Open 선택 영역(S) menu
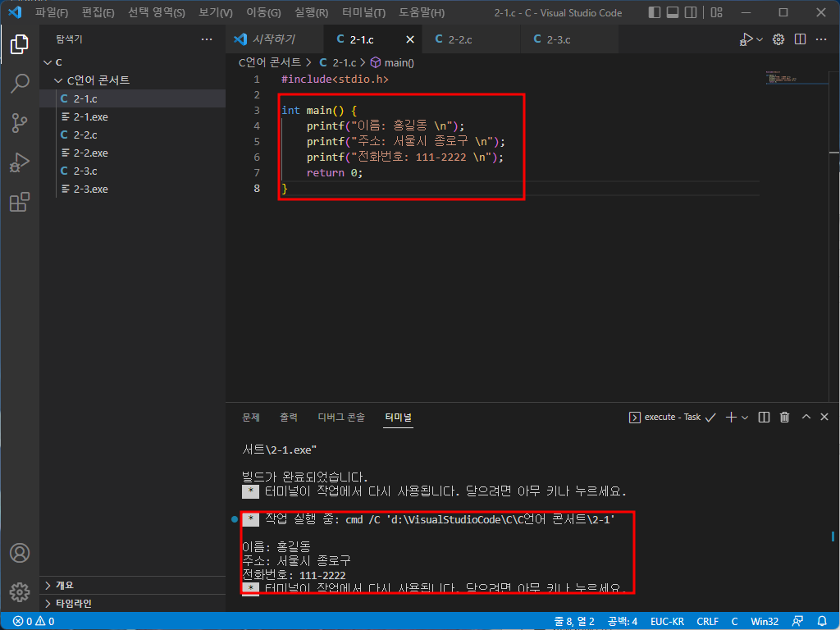 pyautogui.click(x=157, y=12)
